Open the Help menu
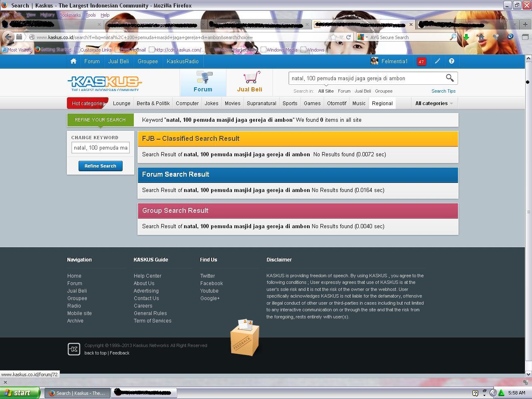Screen dimensions: 532x399 (105, 15)
